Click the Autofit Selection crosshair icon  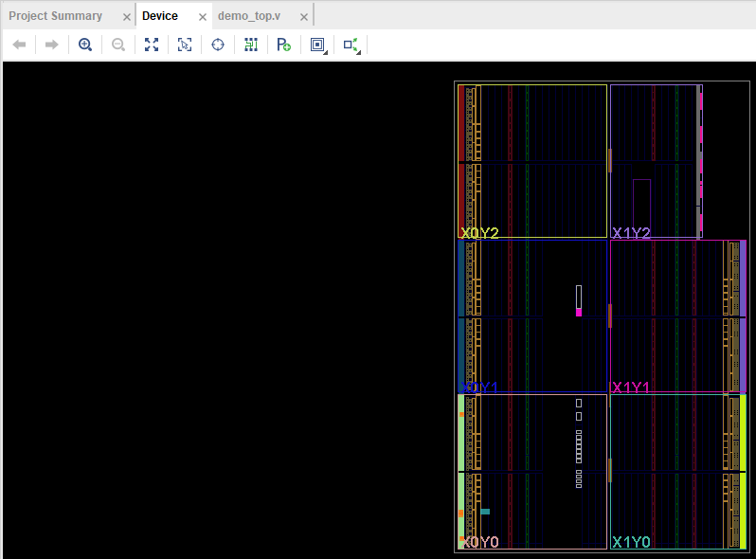coord(218,45)
